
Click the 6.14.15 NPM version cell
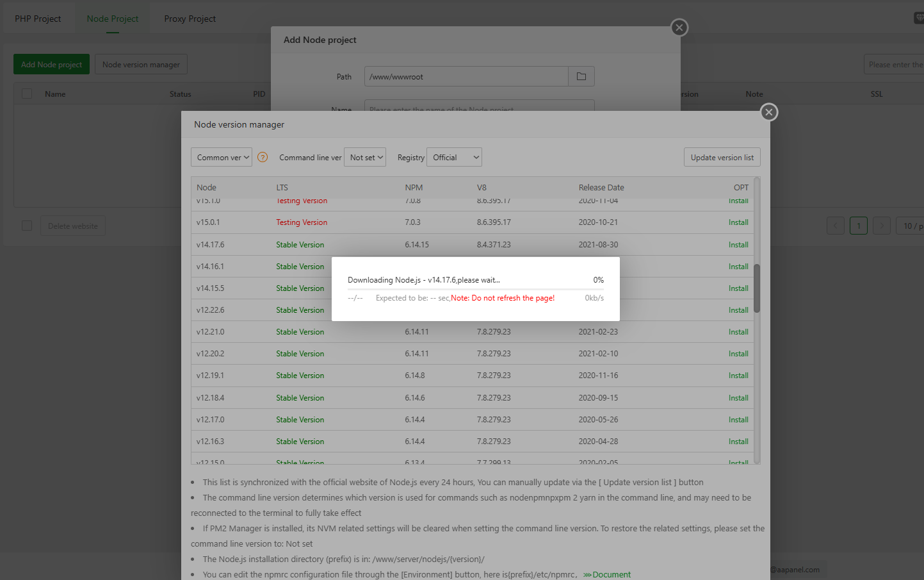(x=417, y=245)
